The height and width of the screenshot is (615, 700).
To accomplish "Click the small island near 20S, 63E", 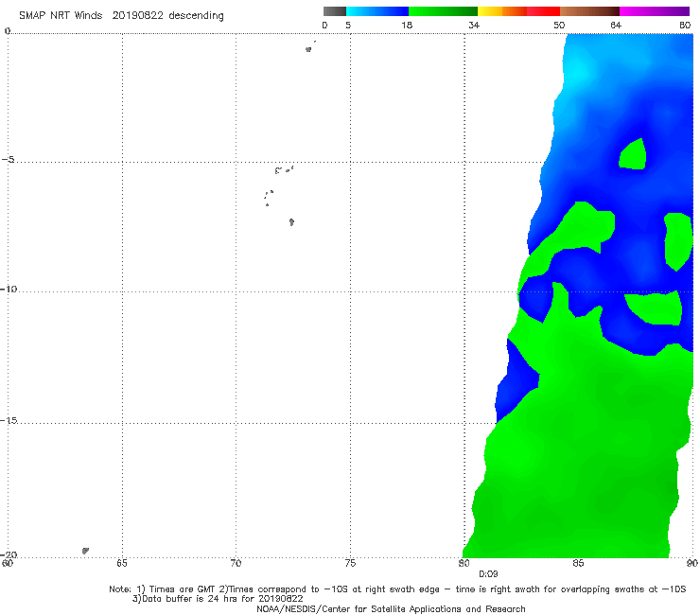I will [85, 551].
